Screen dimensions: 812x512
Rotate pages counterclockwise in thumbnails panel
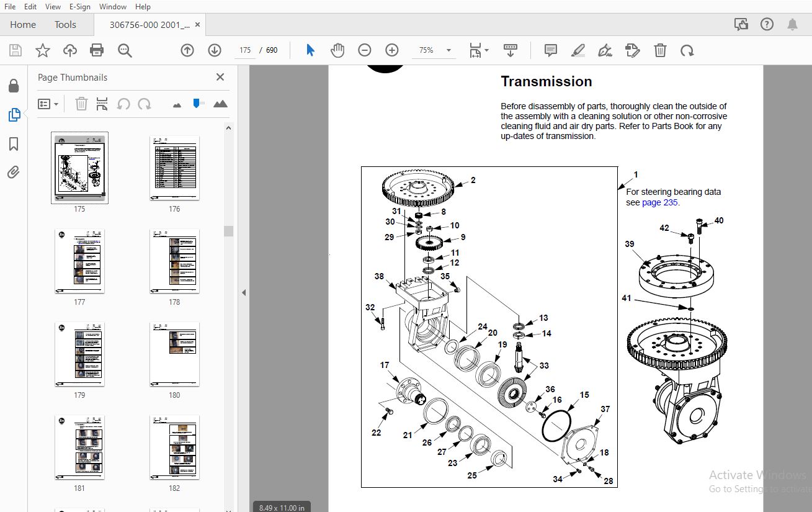tap(123, 104)
